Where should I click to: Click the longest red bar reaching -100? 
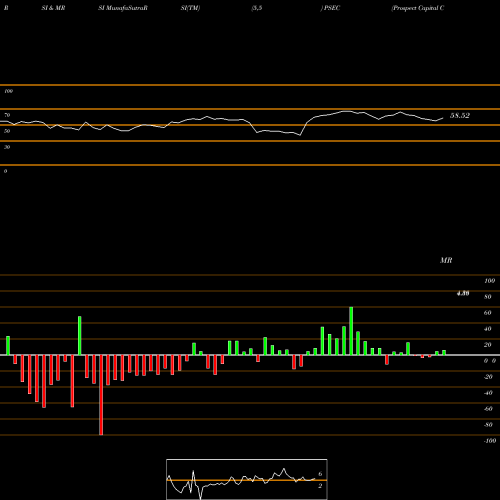pyautogui.click(x=101, y=395)
